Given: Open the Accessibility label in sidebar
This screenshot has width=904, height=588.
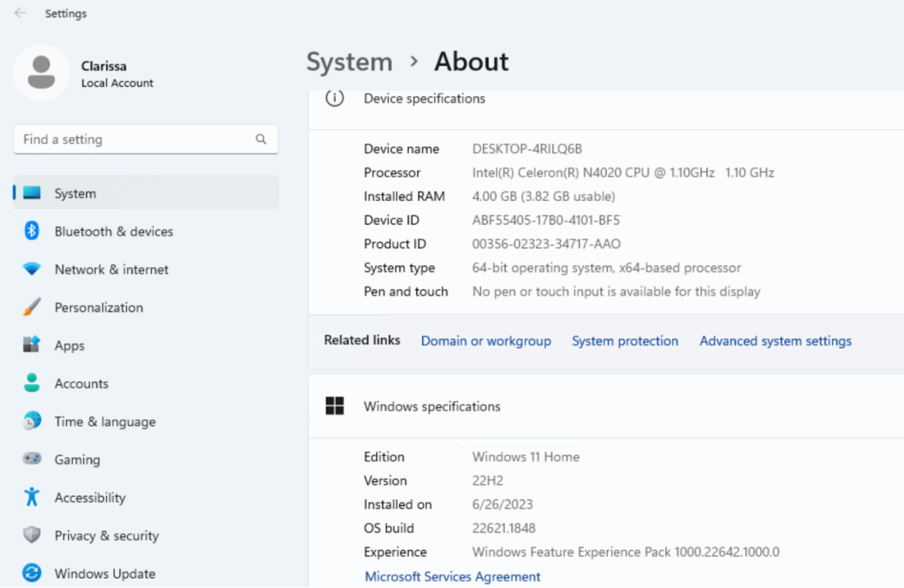Looking at the screenshot, I should click(90, 497).
